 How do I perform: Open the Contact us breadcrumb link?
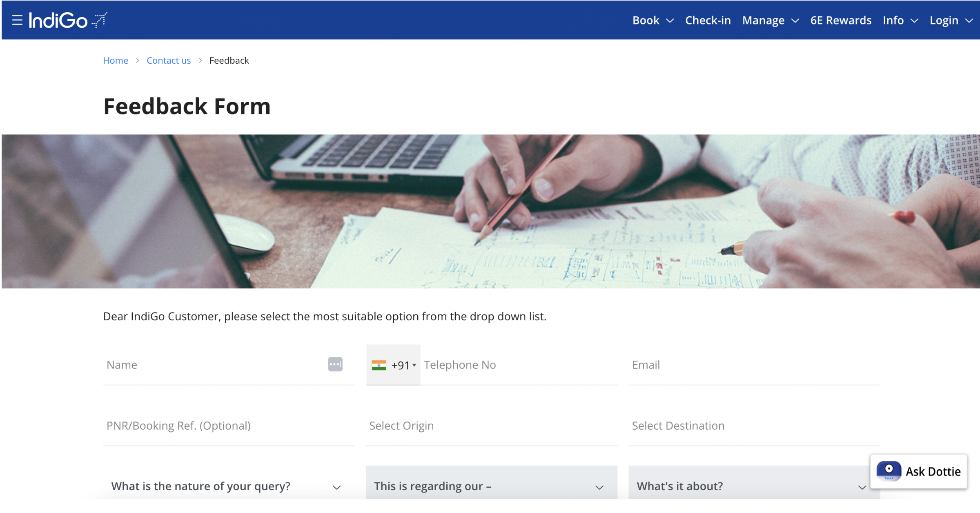pyautogui.click(x=169, y=60)
